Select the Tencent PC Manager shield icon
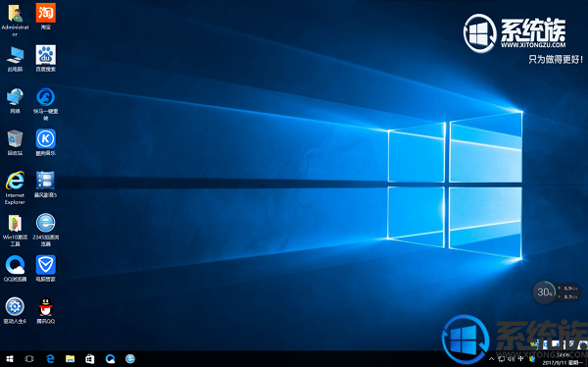 pyautogui.click(x=46, y=269)
